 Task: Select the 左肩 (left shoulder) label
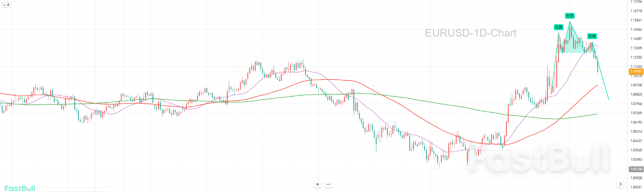click(x=559, y=27)
